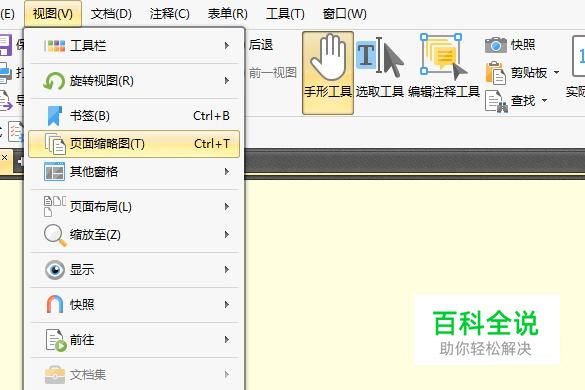This screenshot has width=585, height=390.
Task: Click the Ctrl+B shortcut text
Action: pyautogui.click(x=212, y=116)
